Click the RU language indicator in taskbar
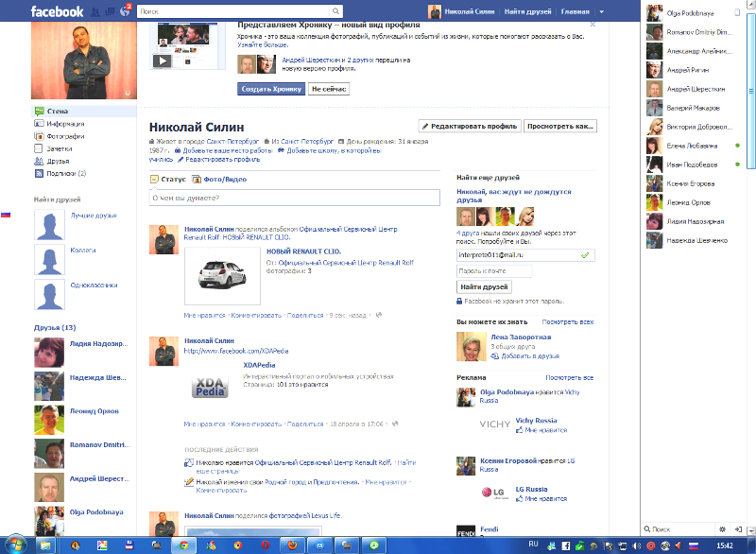Screen dimensions: 756x554 point(533,545)
